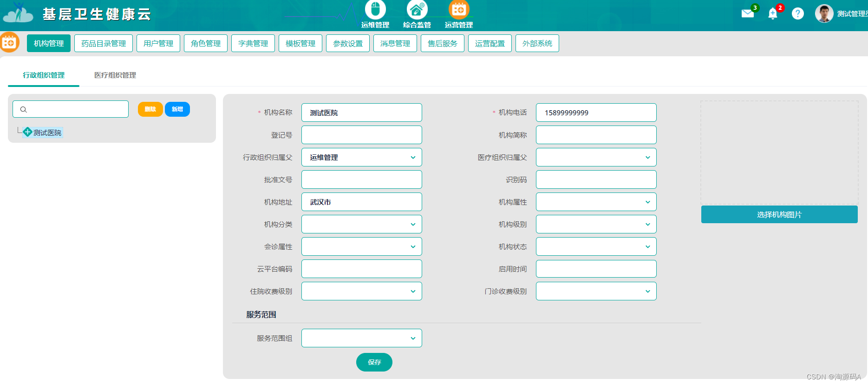Image resolution: width=868 pixels, height=385 pixels.
Task: Expand the 机构状态 dropdown
Action: coord(596,246)
